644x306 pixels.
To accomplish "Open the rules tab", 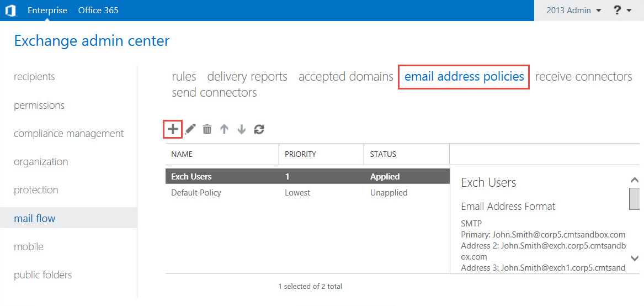I will (x=184, y=77).
